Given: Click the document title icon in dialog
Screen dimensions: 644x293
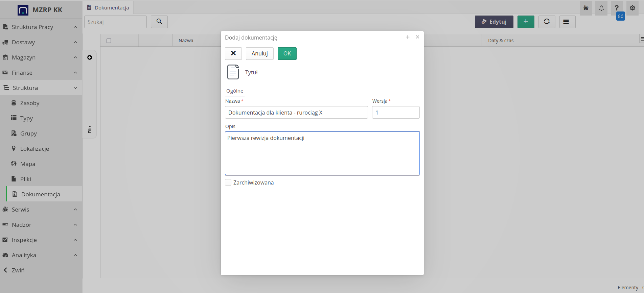Looking at the screenshot, I should pos(233,72).
